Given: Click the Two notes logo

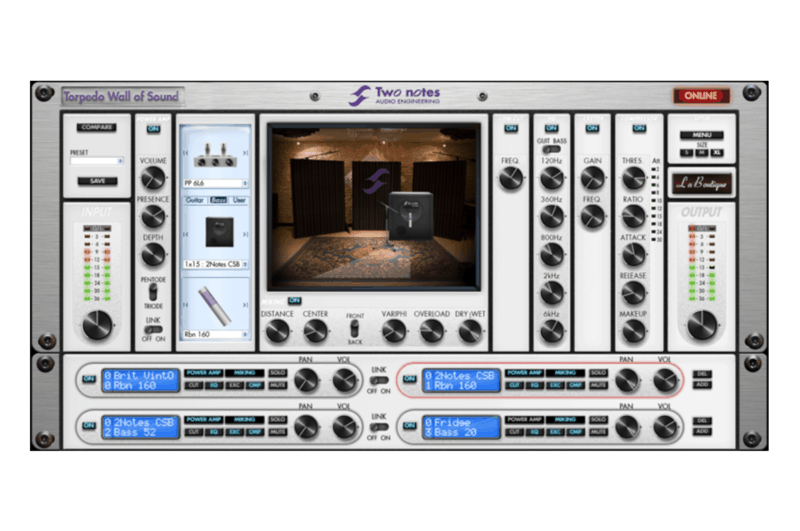Looking at the screenshot, I should pos(394,95).
